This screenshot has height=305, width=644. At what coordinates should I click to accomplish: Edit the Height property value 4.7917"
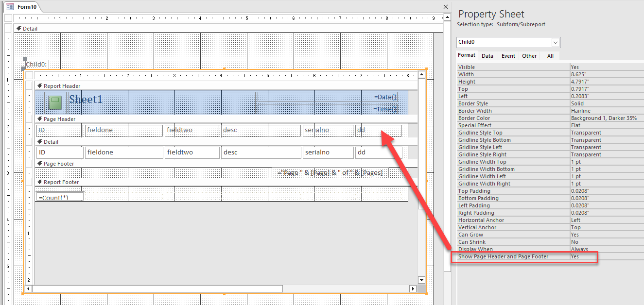click(607, 82)
